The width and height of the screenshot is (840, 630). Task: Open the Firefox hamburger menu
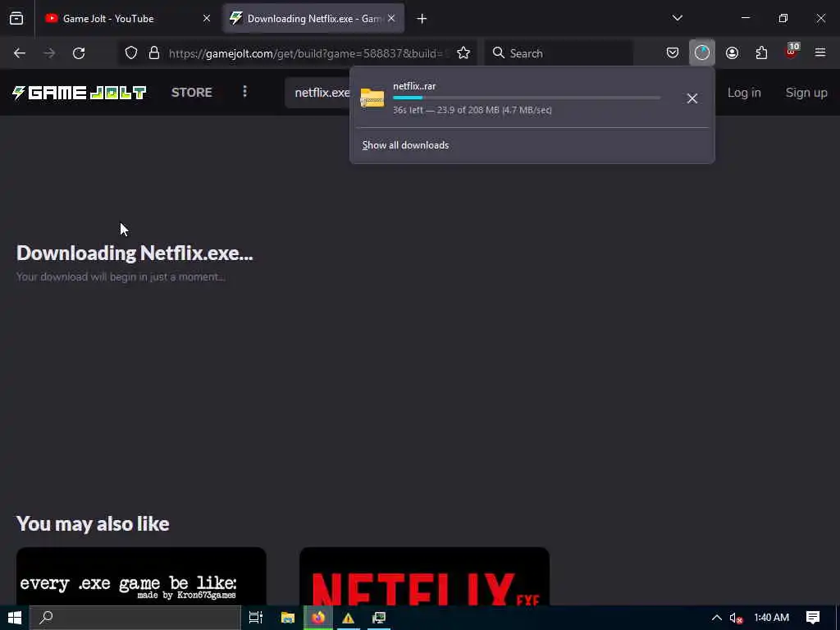(820, 53)
